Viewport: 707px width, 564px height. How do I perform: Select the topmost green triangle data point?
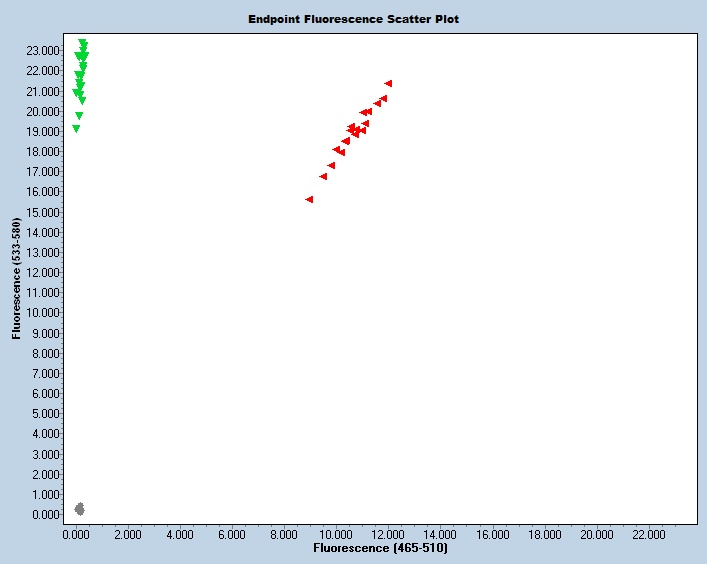click(82, 43)
